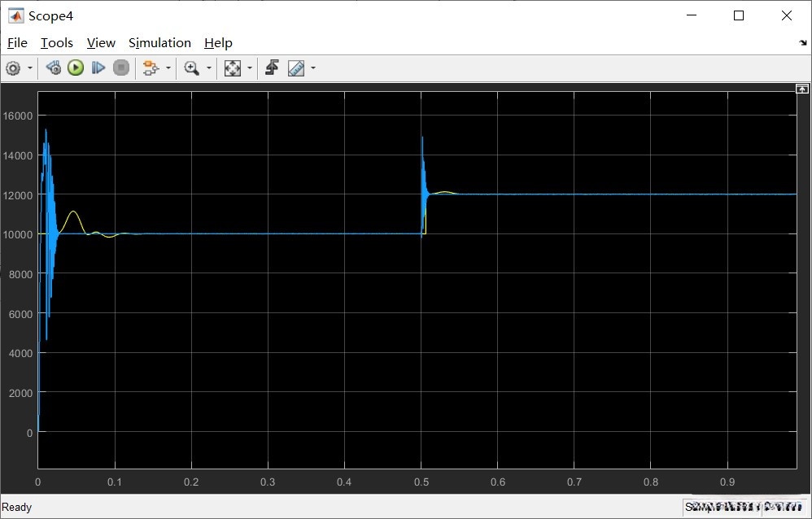Open the File menu
Image resolution: width=812 pixels, height=519 pixels.
(17, 43)
